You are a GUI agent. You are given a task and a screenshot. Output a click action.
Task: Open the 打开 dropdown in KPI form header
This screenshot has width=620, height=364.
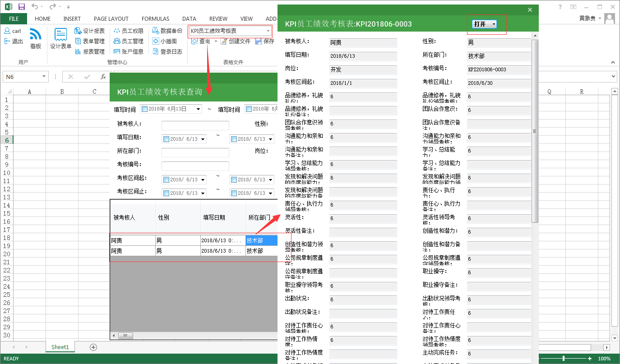click(x=494, y=24)
